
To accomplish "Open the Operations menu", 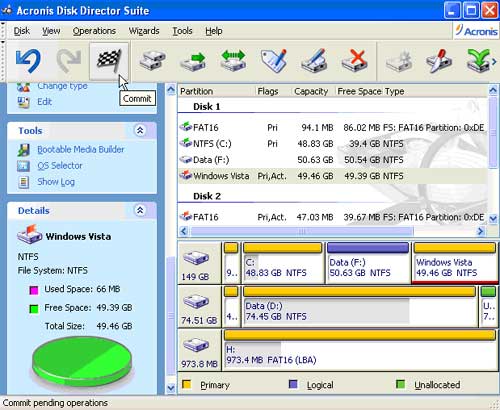I will [94, 31].
